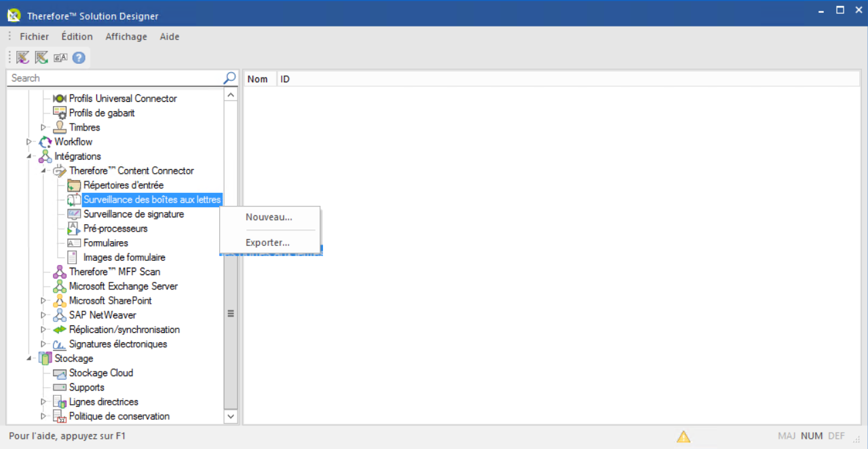The height and width of the screenshot is (449, 868).
Task: Select the Surveillance de signature icon
Action: coord(74,214)
